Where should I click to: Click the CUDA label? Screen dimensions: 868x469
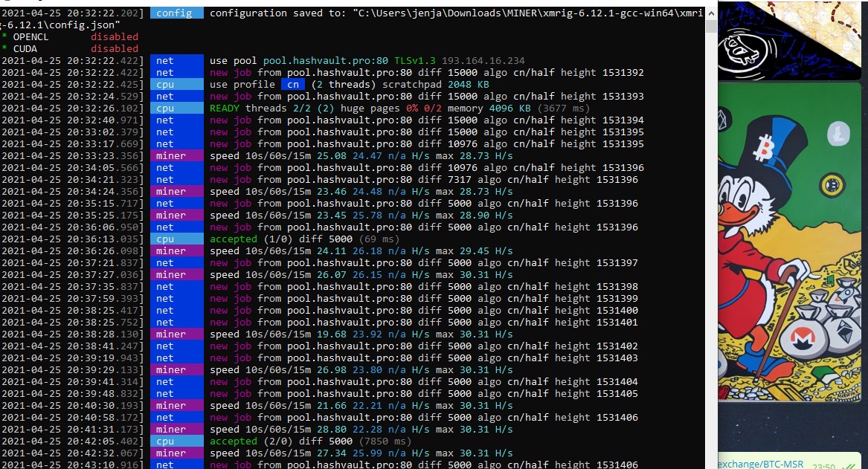[x=25, y=48]
